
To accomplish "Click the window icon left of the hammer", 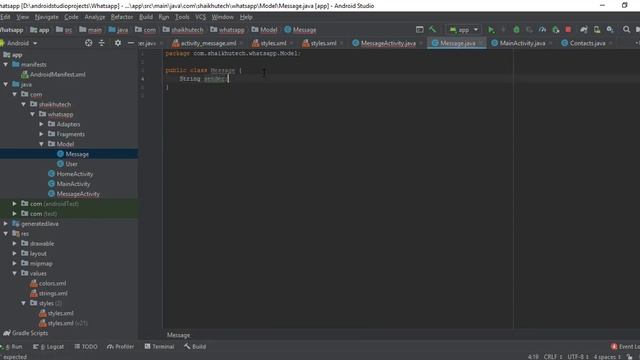I will click(420, 29).
